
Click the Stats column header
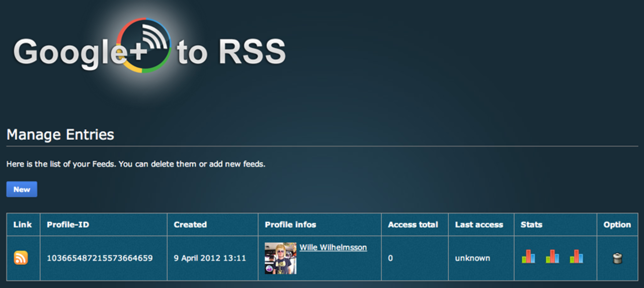(x=531, y=225)
